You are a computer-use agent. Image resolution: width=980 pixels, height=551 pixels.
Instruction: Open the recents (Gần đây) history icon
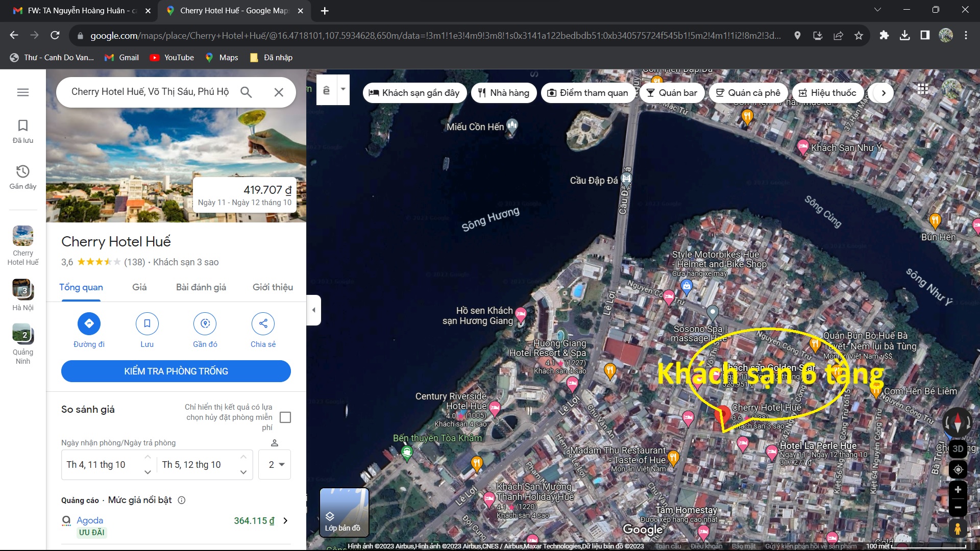pos(23,171)
